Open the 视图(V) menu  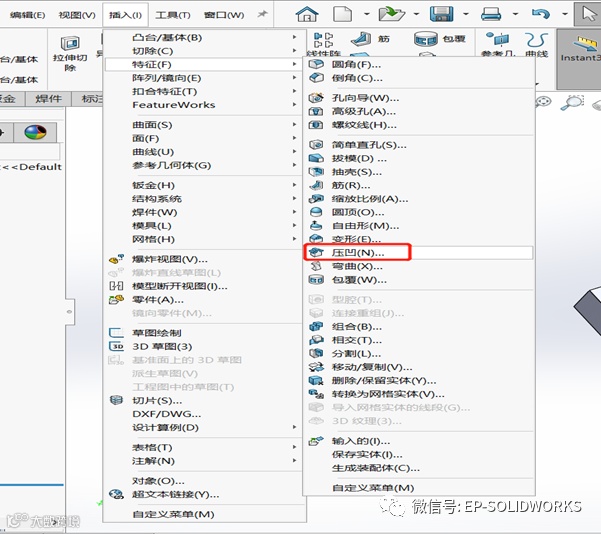(x=77, y=15)
